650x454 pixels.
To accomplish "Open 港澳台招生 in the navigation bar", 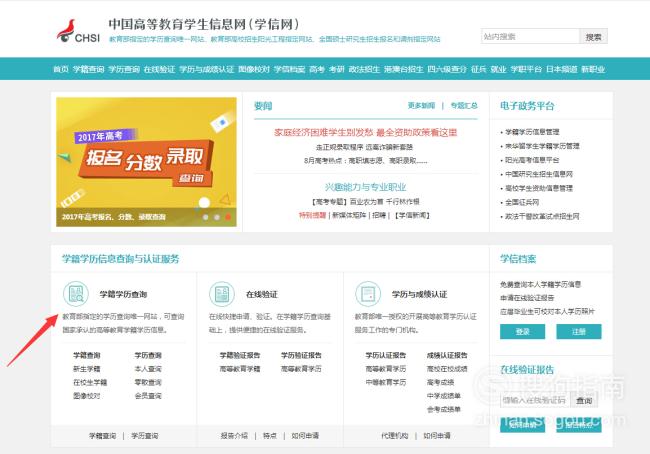I will pyautogui.click(x=403, y=69).
